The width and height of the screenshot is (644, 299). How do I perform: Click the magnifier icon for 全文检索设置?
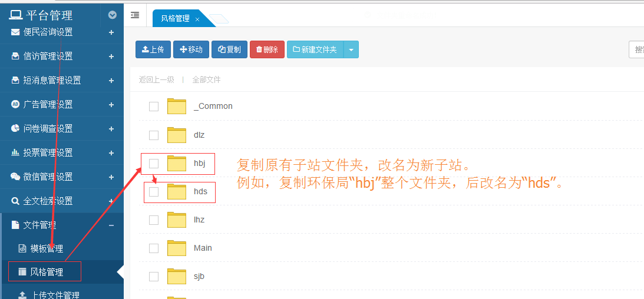pos(15,201)
